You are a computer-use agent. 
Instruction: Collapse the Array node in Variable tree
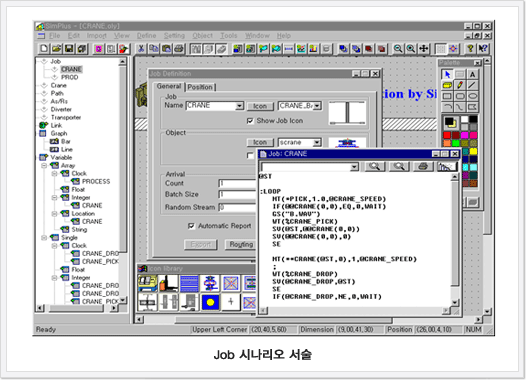(44, 166)
